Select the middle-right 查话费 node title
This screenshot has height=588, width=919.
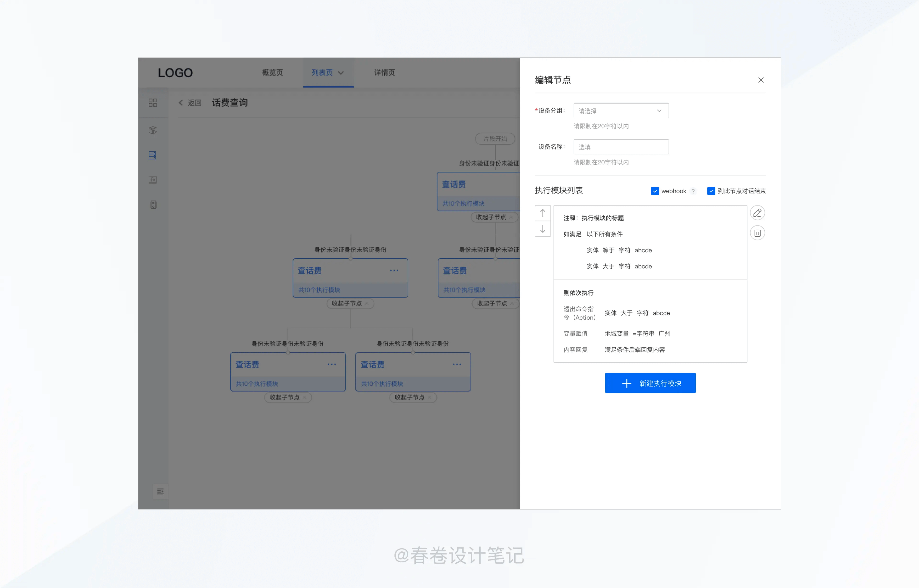454,271
